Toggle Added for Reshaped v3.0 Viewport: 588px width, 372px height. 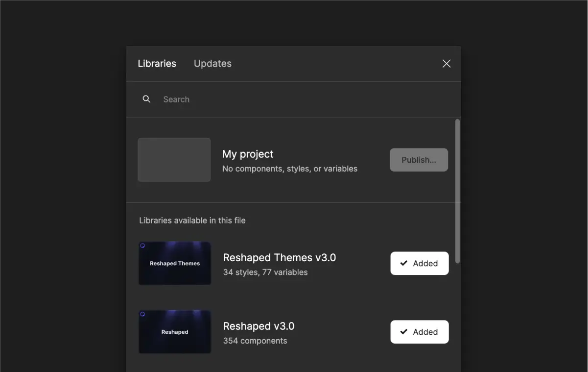tap(420, 332)
